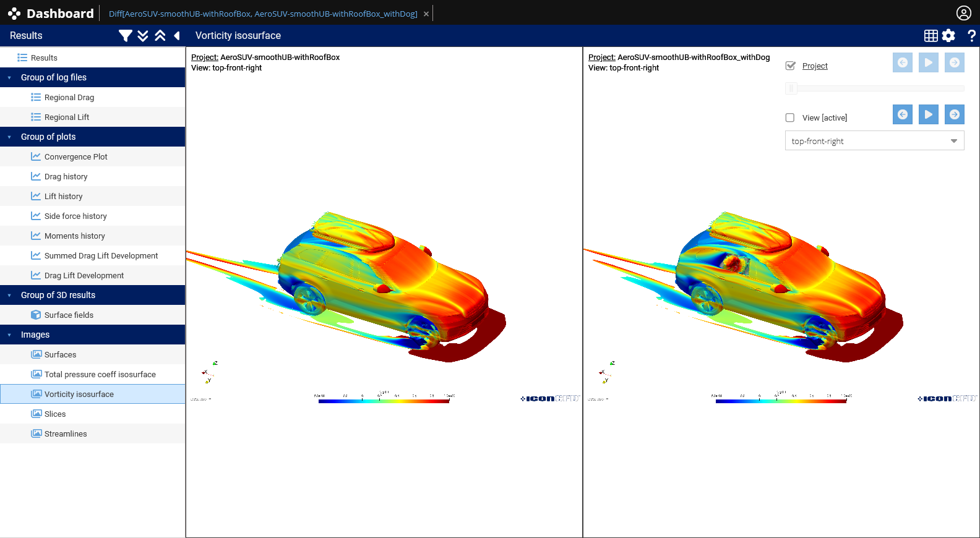
Task: Open Surfaces images
Action: point(93,354)
